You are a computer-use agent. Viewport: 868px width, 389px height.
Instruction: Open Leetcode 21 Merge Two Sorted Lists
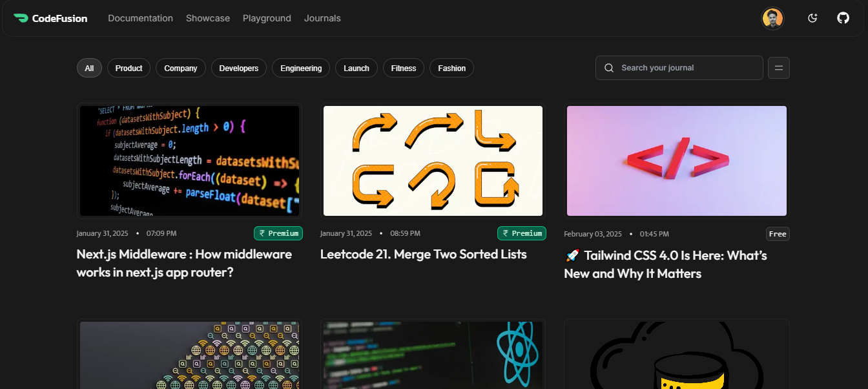tap(424, 254)
